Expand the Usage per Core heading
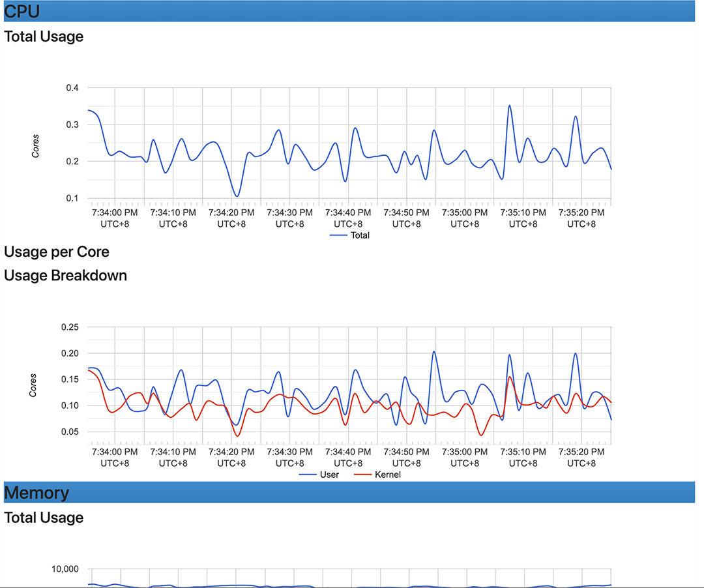The image size is (704, 588). [x=57, y=252]
